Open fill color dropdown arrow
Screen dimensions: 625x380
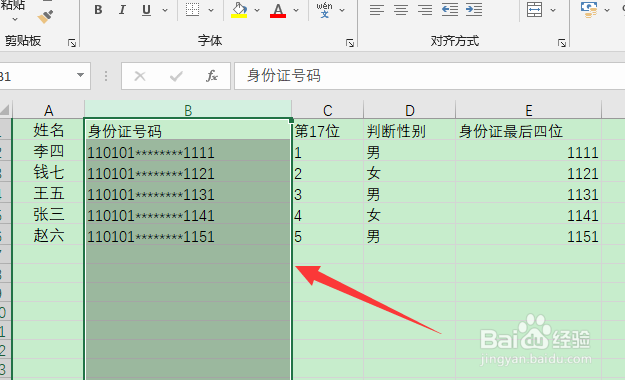click(x=257, y=10)
